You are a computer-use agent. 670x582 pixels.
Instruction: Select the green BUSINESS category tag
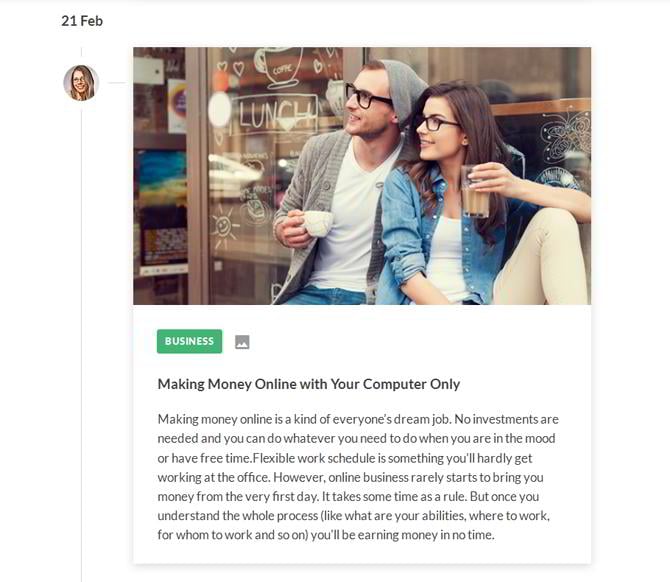(189, 341)
